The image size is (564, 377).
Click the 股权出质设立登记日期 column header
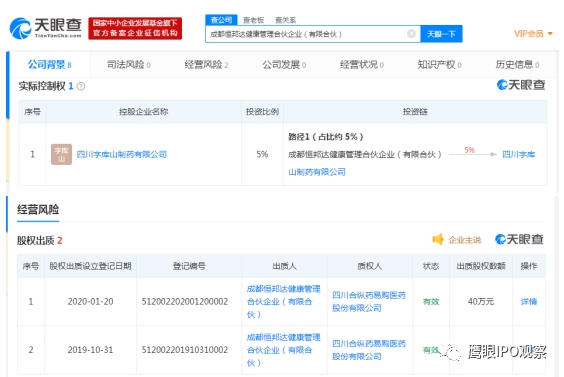[x=90, y=266]
